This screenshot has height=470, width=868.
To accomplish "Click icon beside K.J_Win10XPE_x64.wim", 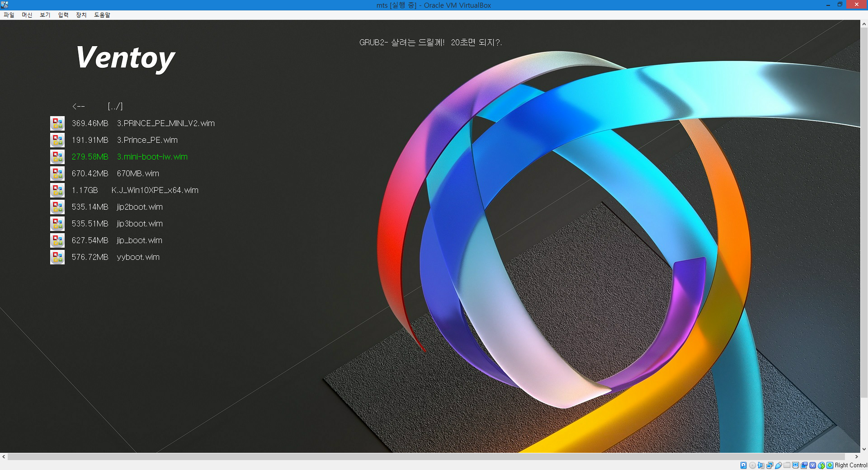I will (x=57, y=190).
